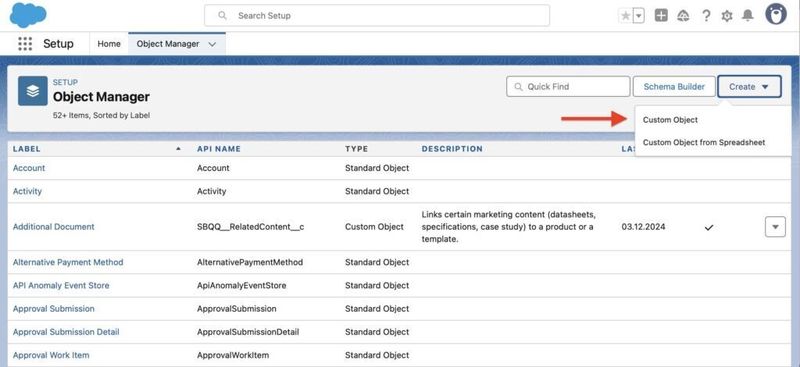Open the App Launcher grid icon
Image resolution: width=800 pixels, height=367 pixels.
pos(25,44)
